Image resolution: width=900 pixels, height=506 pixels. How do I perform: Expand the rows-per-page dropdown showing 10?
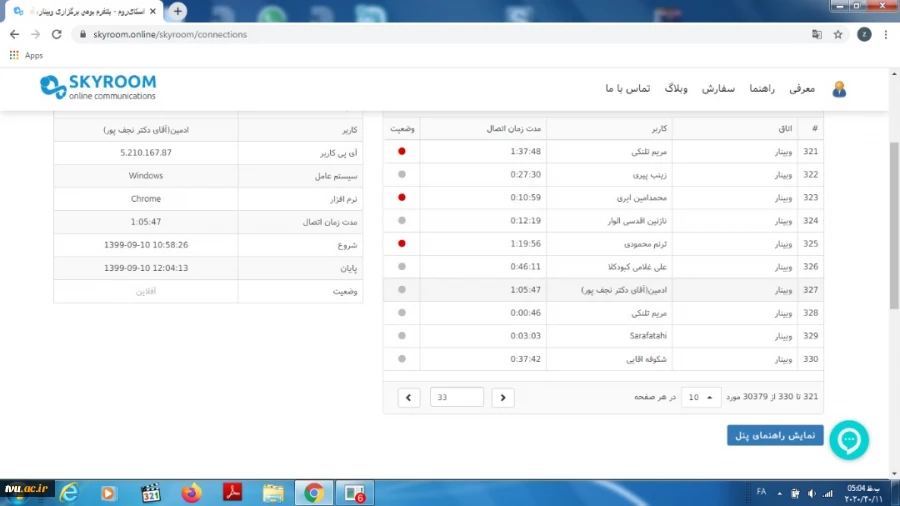tap(700, 397)
